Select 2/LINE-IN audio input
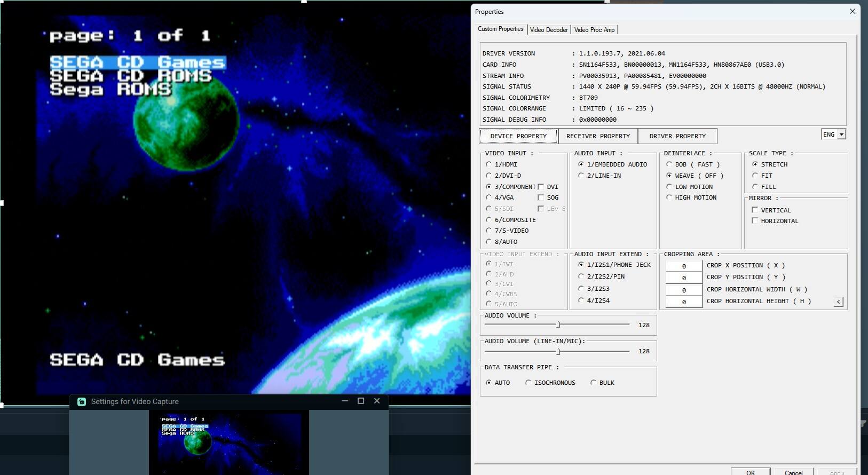Screen dimensions: 868x475 599,176
